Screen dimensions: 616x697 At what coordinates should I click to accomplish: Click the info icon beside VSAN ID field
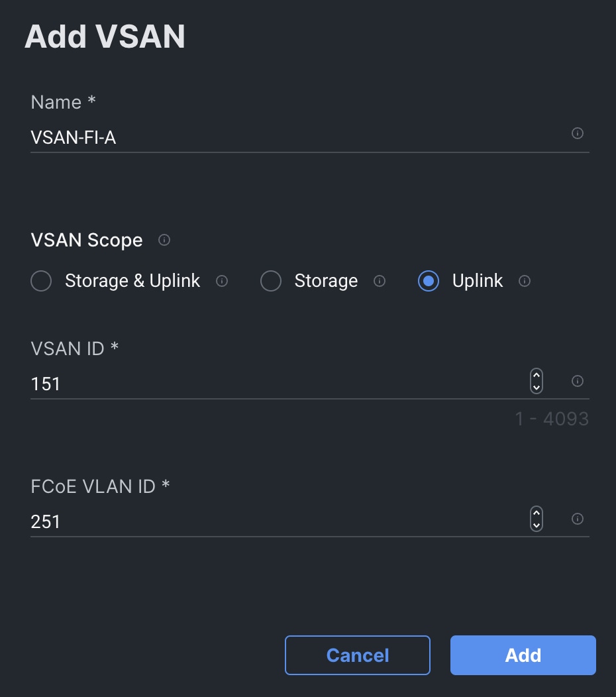pyautogui.click(x=577, y=381)
